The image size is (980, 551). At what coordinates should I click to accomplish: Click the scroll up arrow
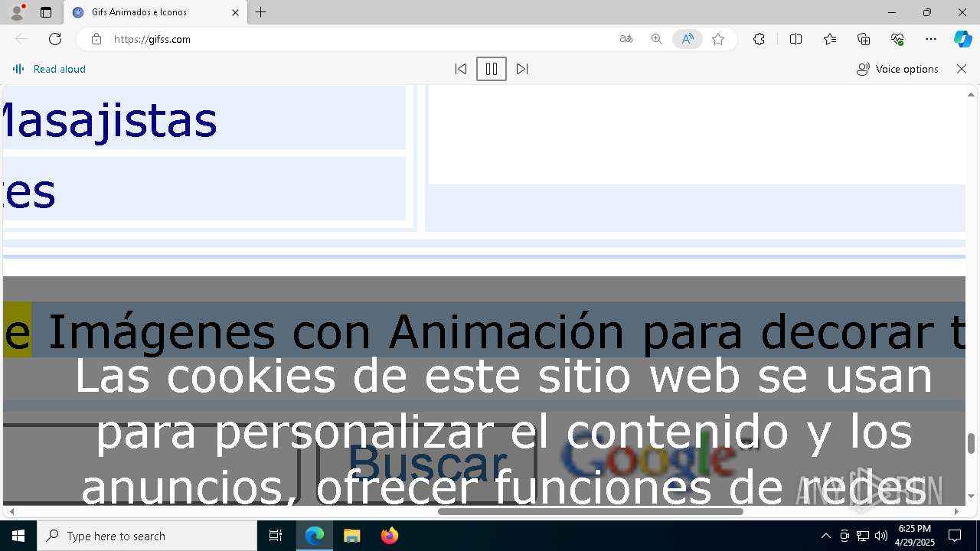tap(971, 94)
